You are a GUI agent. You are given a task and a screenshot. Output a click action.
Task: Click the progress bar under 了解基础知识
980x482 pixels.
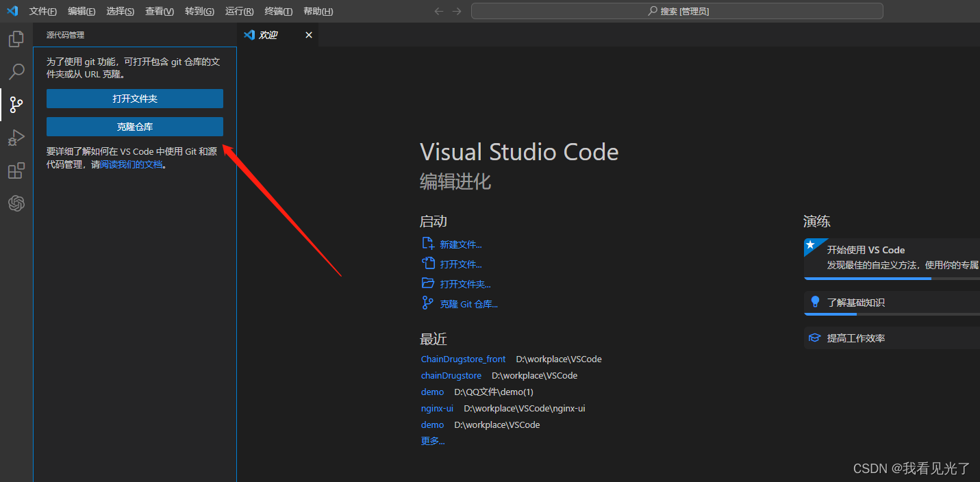[892, 314]
